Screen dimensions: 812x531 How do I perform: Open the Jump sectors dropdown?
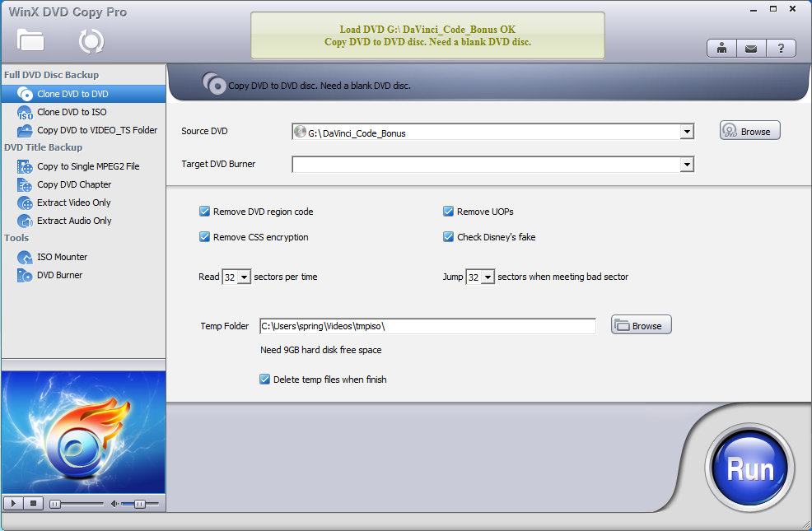point(488,277)
